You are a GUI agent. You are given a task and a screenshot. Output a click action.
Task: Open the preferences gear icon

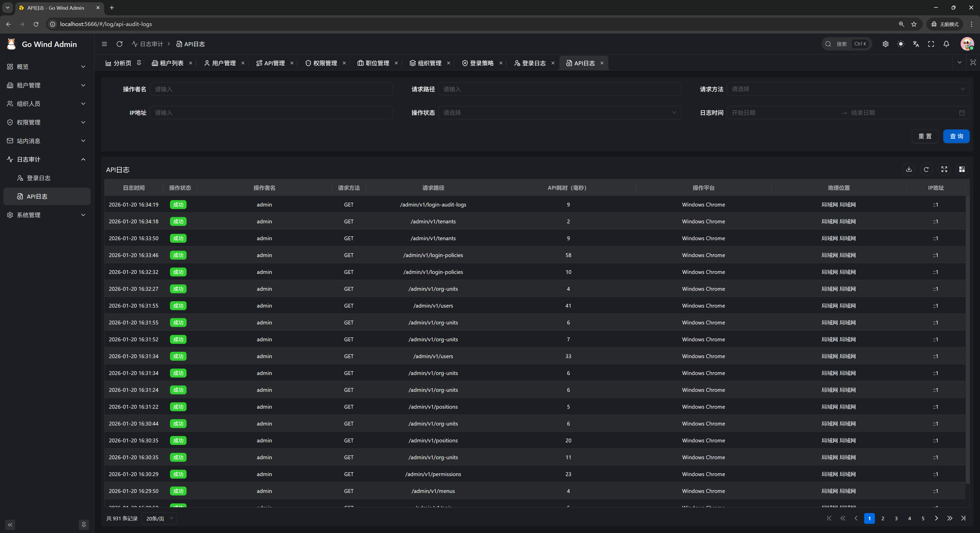(x=886, y=44)
